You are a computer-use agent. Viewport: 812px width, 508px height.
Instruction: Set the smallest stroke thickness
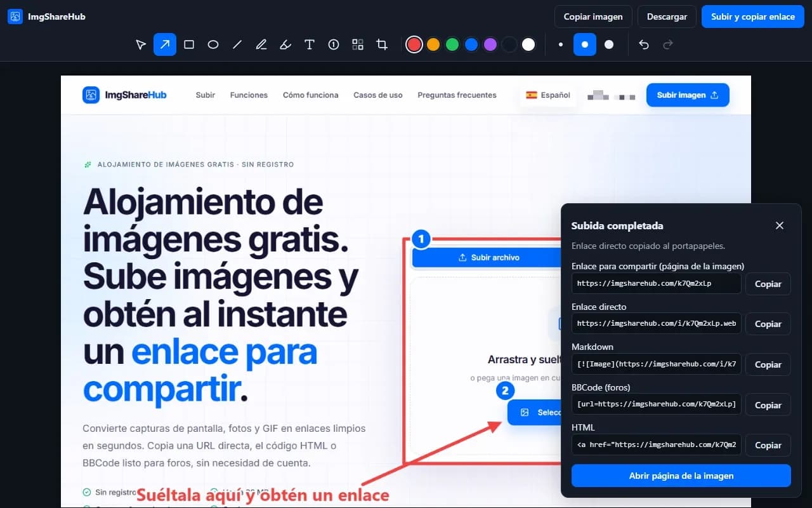[561, 44]
